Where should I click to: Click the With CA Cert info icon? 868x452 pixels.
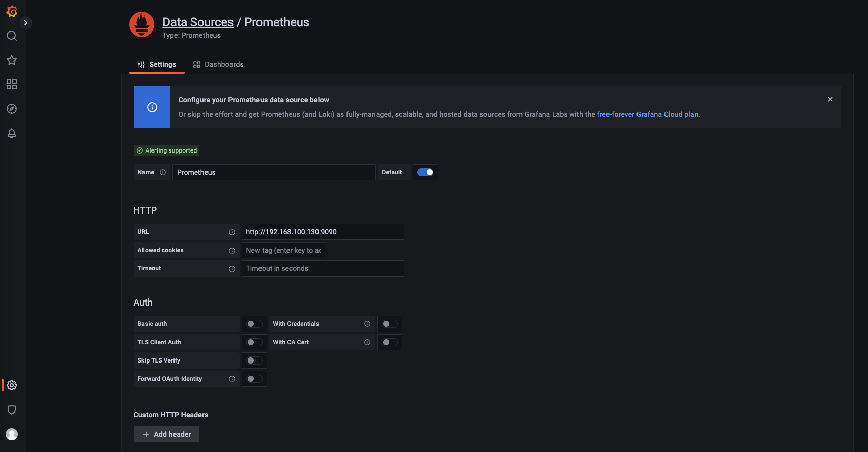click(x=367, y=342)
